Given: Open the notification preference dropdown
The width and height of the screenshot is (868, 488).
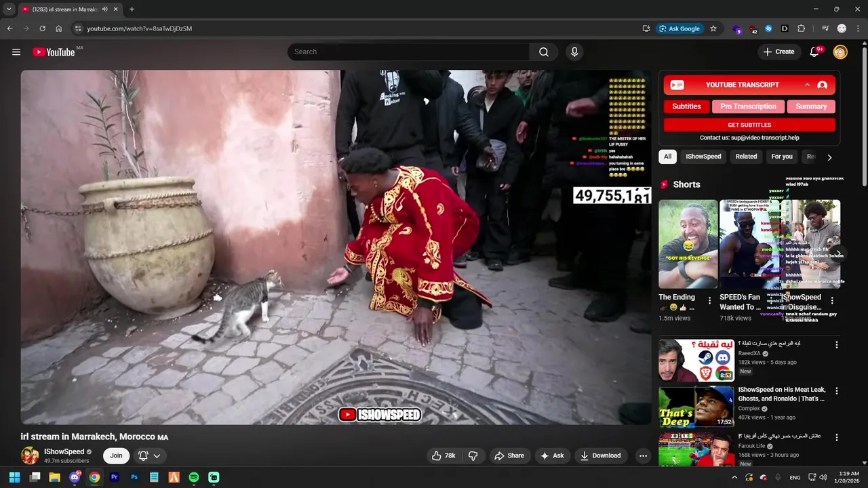Looking at the screenshot, I should click(x=149, y=455).
